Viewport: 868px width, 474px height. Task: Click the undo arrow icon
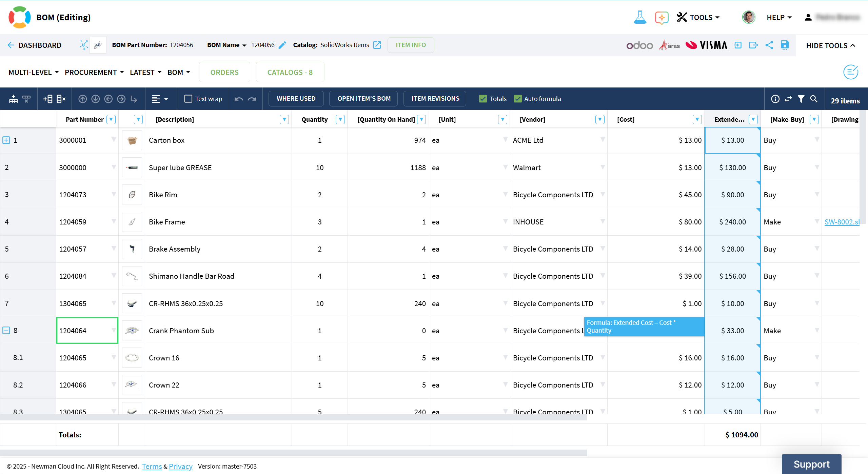239,99
